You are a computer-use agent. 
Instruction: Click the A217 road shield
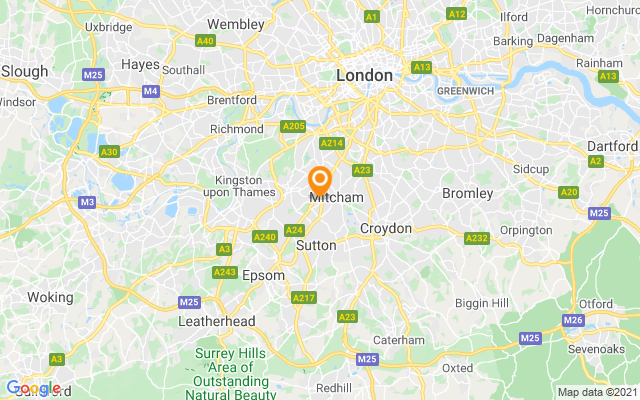[x=304, y=298]
